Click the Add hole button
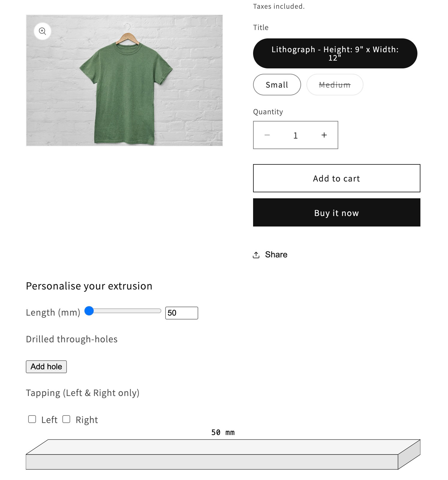Viewport: 448px width, 480px height. pyautogui.click(x=46, y=367)
